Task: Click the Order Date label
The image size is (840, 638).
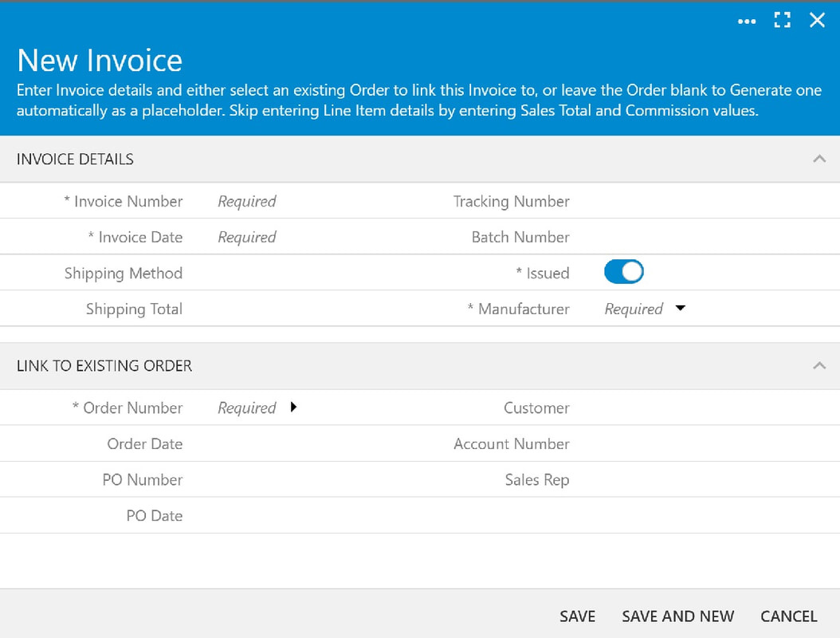Action: coord(144,444)
